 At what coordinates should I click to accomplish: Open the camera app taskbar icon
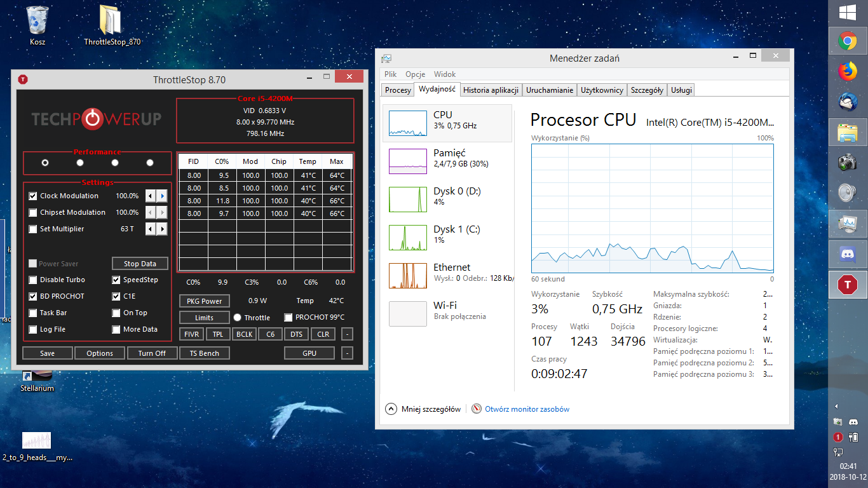tap(846, 163)
